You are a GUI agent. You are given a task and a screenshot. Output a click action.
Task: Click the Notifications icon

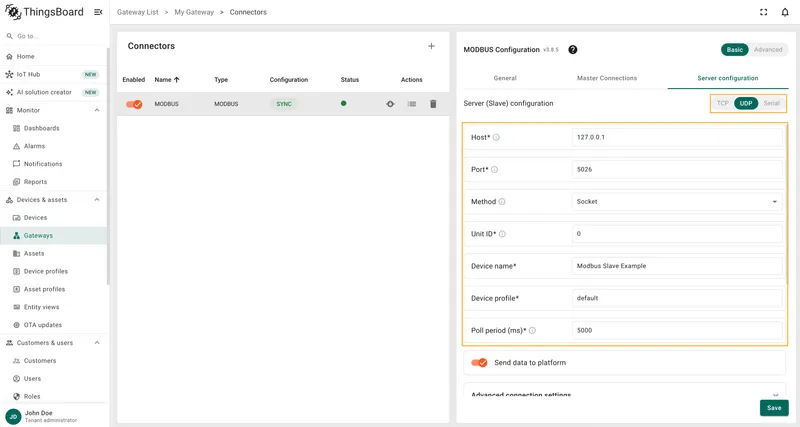click(x=16, y=164)
